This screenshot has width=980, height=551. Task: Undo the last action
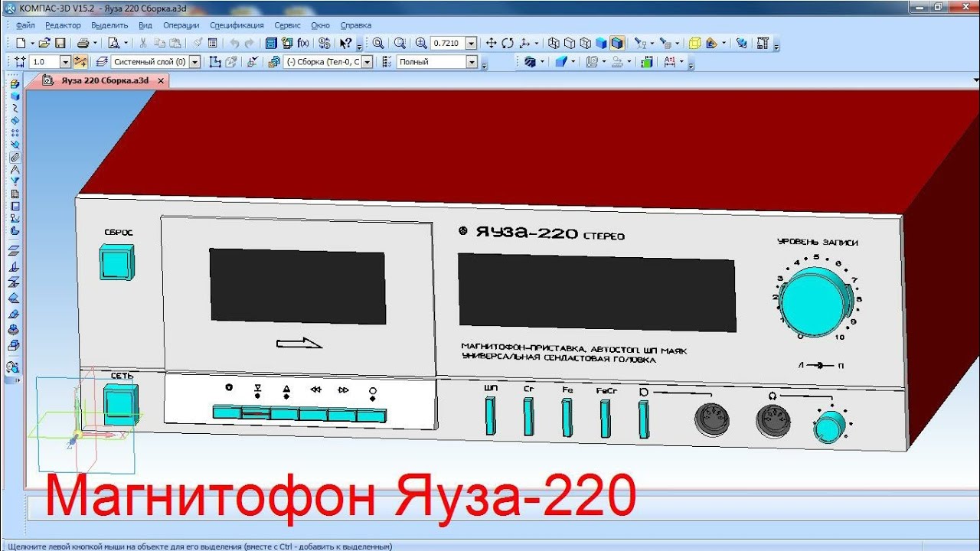point(234,44)
